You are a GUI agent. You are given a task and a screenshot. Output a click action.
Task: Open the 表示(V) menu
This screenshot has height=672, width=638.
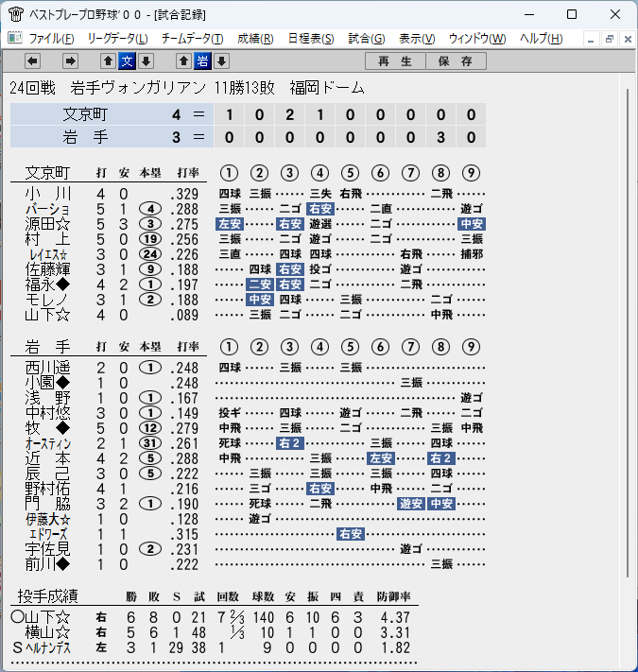(x=417, y=39)
